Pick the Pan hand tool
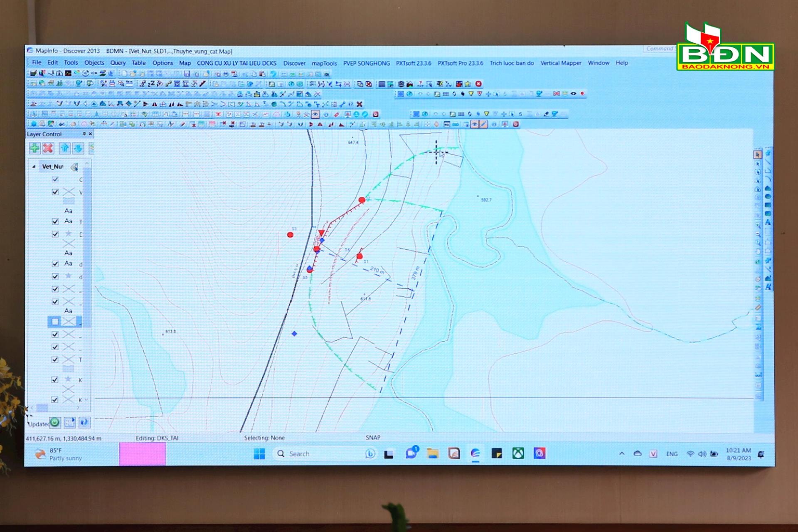 (x=758, y=251)
